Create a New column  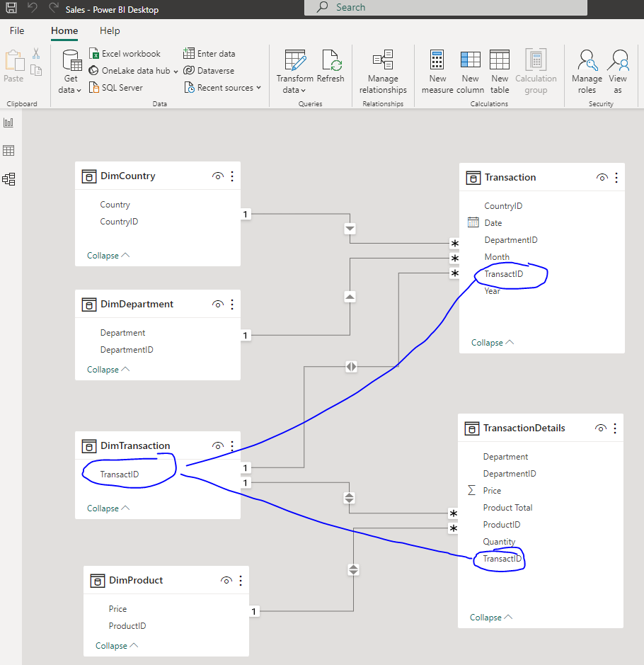pyautogui.click(x=471, y=72)
